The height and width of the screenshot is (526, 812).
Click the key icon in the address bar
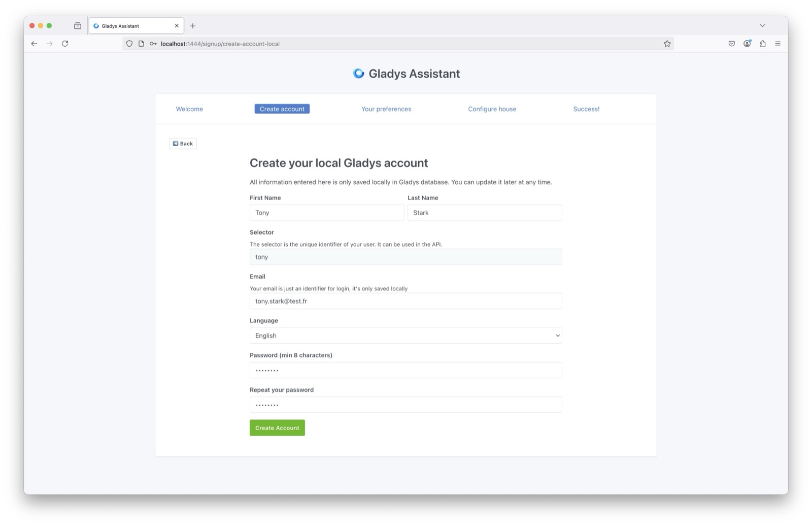click(152, 44)
